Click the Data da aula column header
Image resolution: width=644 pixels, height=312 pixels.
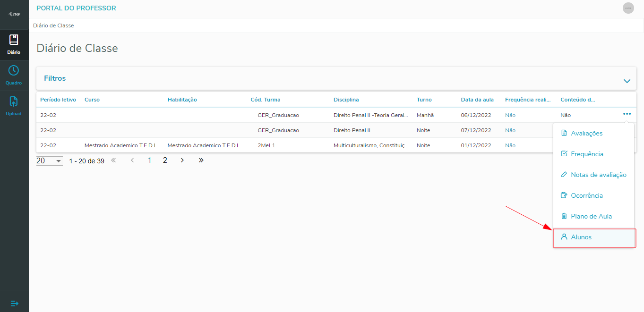[x=477, y=100]
